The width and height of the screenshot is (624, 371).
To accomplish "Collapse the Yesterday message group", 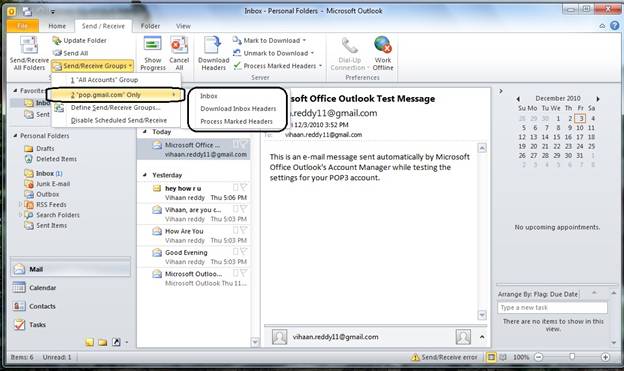I will (x=144, y=175).
